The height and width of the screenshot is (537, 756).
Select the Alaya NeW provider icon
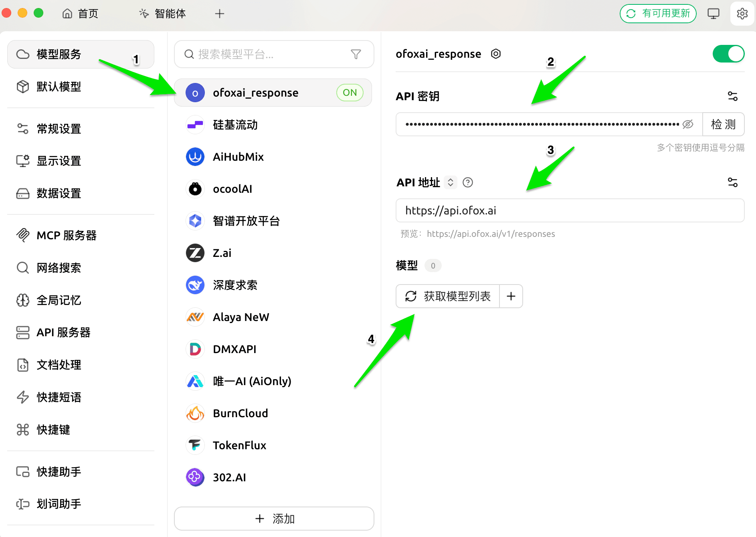195,317
